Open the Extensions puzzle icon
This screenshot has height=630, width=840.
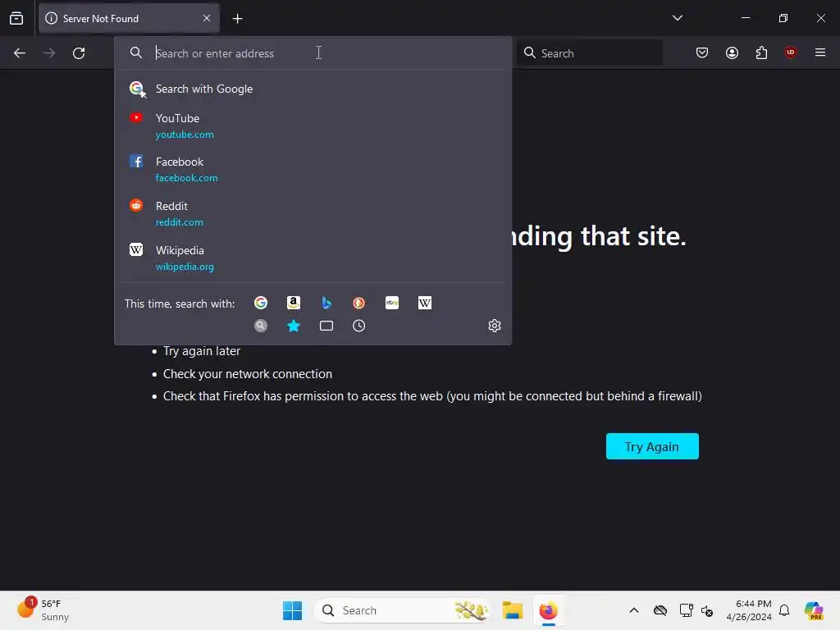click(761, 52)
